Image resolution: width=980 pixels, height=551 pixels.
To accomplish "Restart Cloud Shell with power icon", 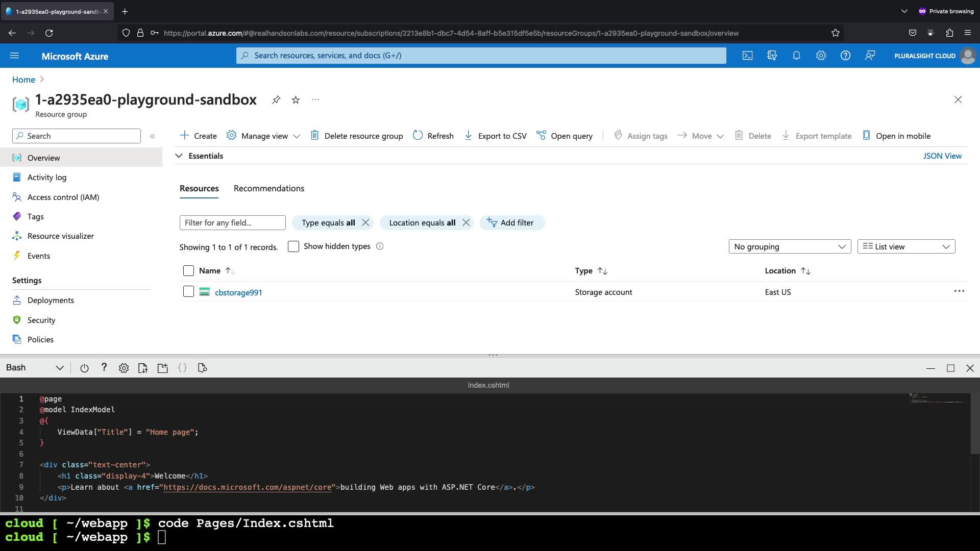I will point(85,368).
